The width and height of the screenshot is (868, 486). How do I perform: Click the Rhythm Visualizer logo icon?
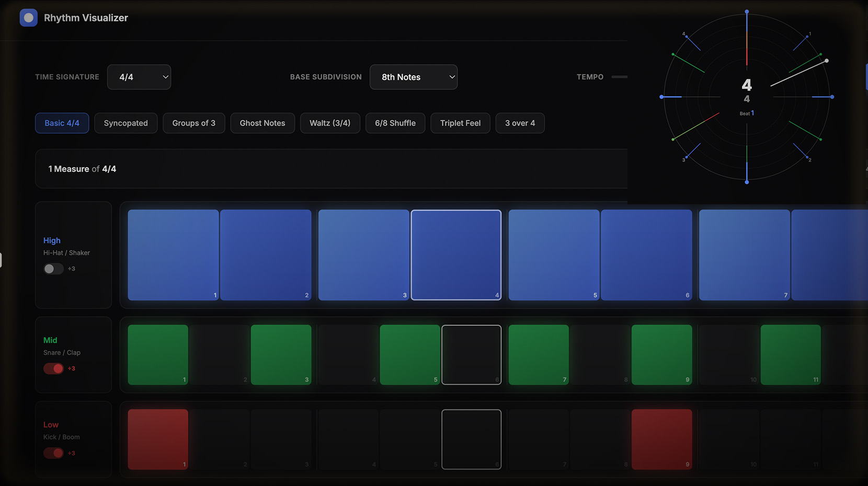click(x=28, y=18)
